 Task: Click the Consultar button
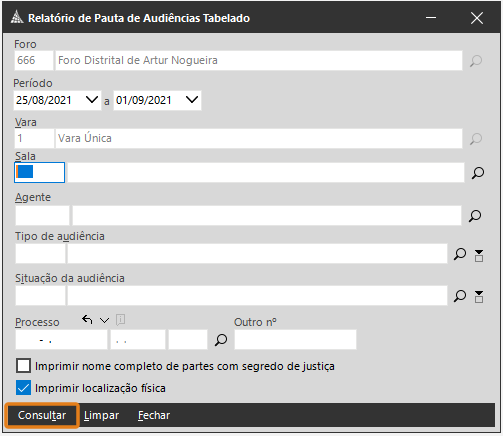(42, 415)
